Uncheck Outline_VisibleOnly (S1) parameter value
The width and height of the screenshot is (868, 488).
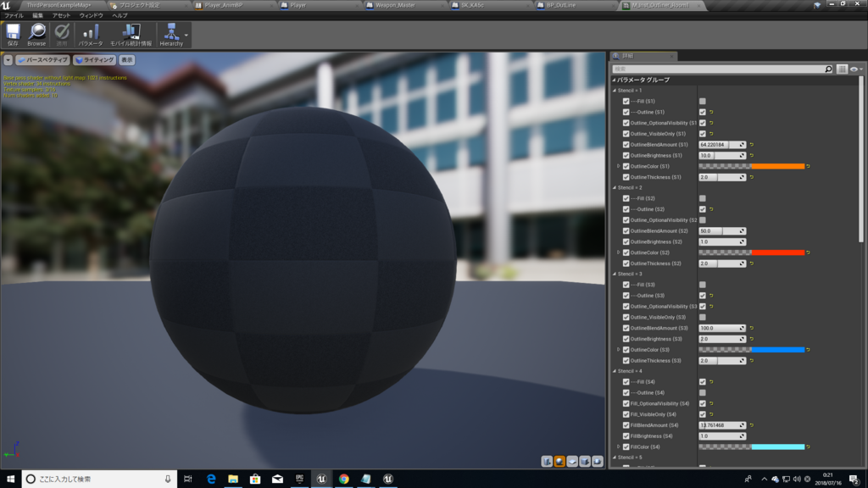pos(702,134)
